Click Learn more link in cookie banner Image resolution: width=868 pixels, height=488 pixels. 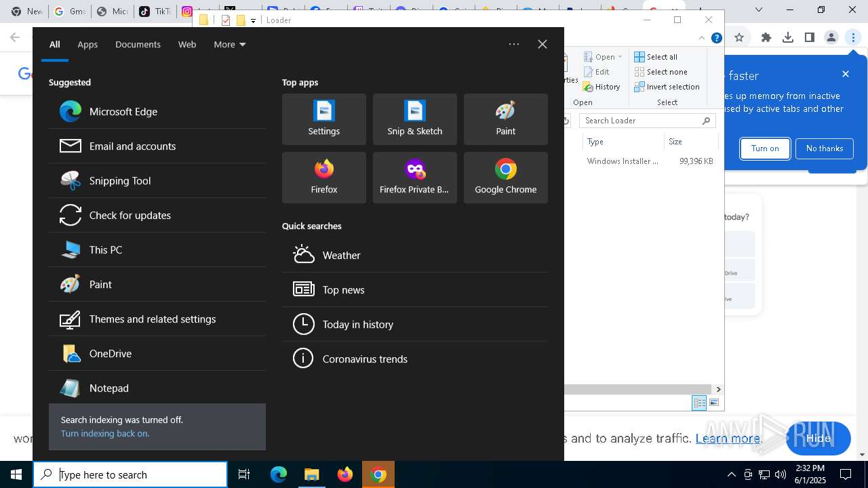(x=728, y=439)
